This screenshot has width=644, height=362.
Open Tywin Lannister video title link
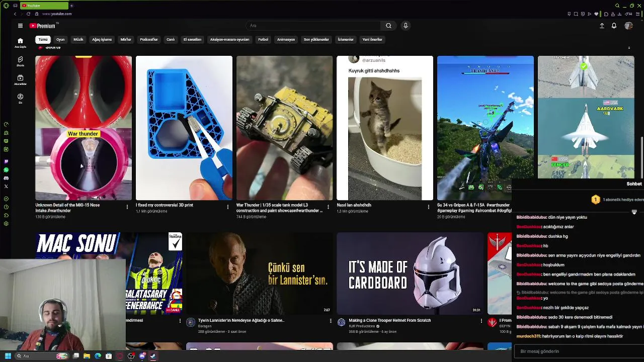[241, 320]
